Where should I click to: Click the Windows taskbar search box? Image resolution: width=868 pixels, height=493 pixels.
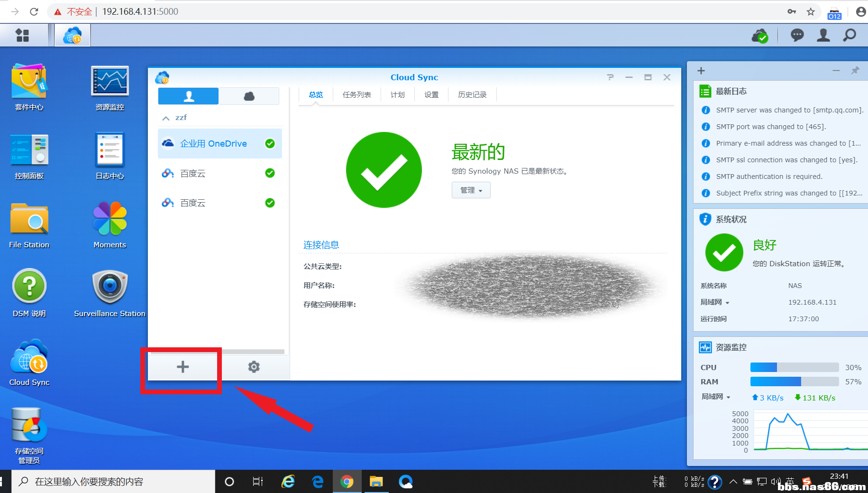click(x=114, y=482)
